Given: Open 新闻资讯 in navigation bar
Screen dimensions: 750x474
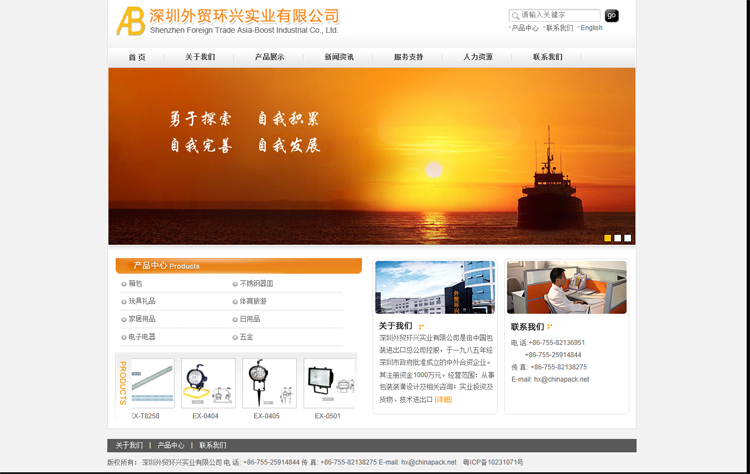Looking at the screenshot, I should [339, 57].
